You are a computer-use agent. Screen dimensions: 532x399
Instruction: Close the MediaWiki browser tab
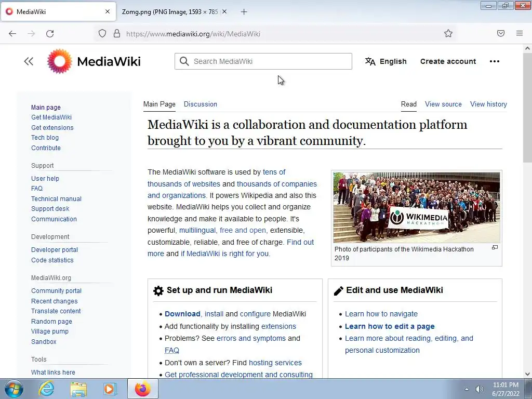[108, 11]
